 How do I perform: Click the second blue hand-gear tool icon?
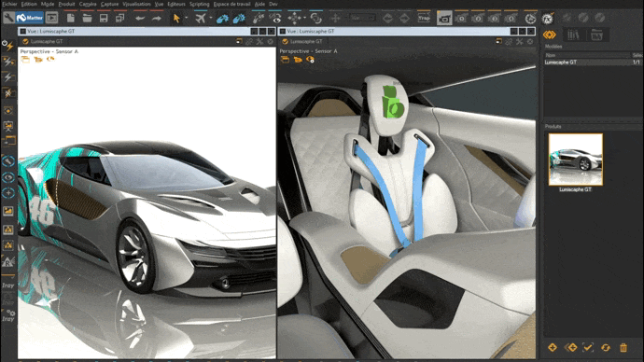[x=239, y=18]
